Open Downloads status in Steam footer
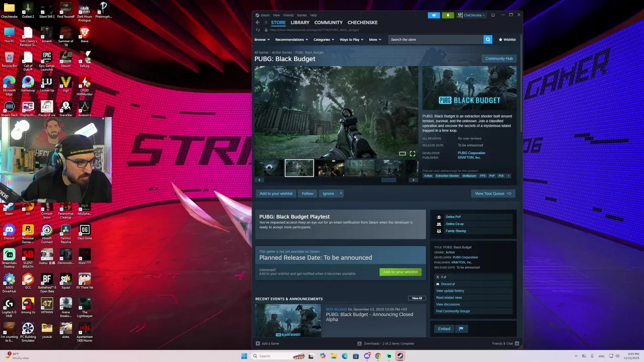Image resolution: width=644 pixels, height=362 pixels. 385,343
